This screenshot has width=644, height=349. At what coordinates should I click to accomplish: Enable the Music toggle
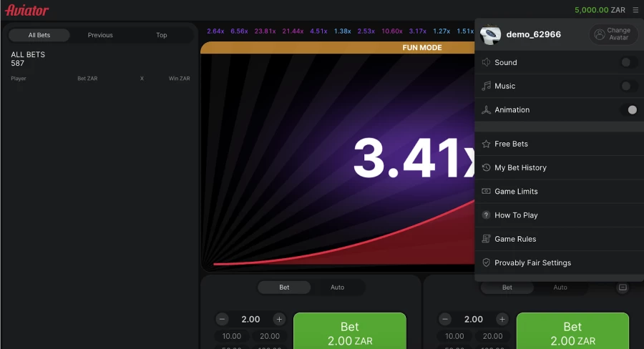(x=628, y=86)
